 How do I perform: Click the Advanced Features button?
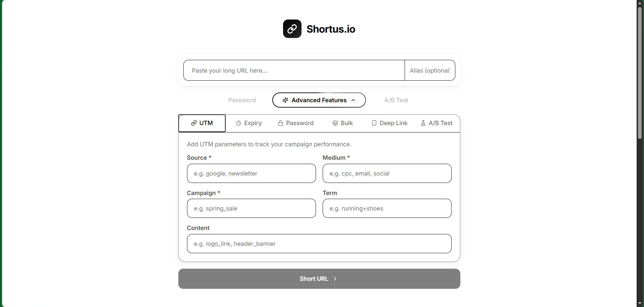point(319,100)
